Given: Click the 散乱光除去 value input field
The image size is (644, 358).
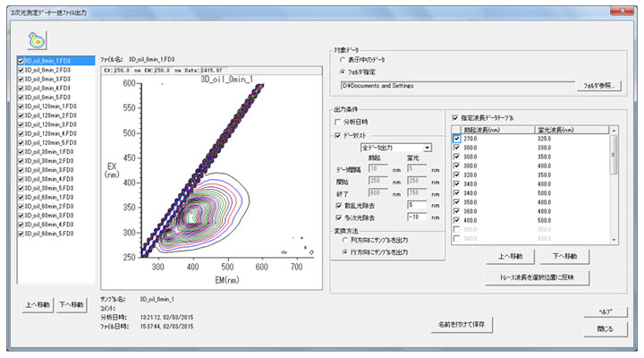Looking at the screenshot, I should [x=419, y=203].
